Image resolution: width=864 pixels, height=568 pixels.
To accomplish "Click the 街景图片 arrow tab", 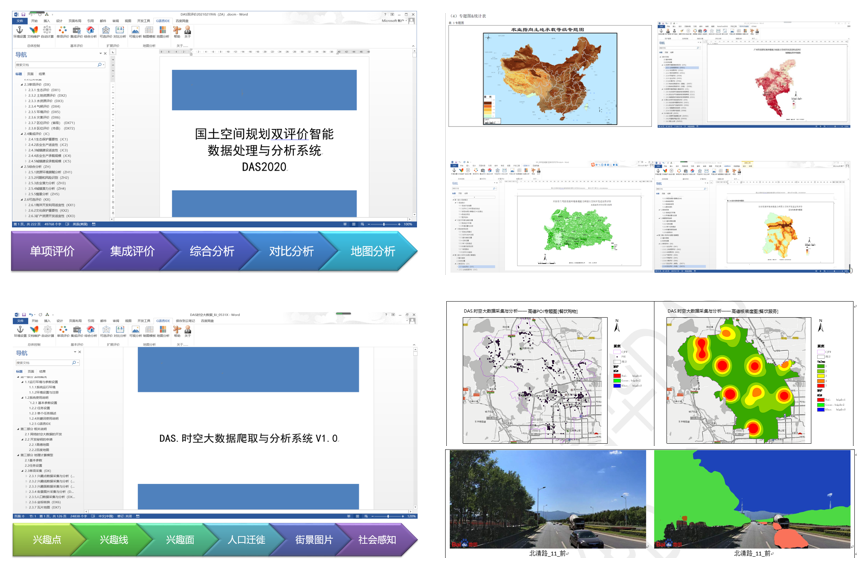I will point(313,540).
